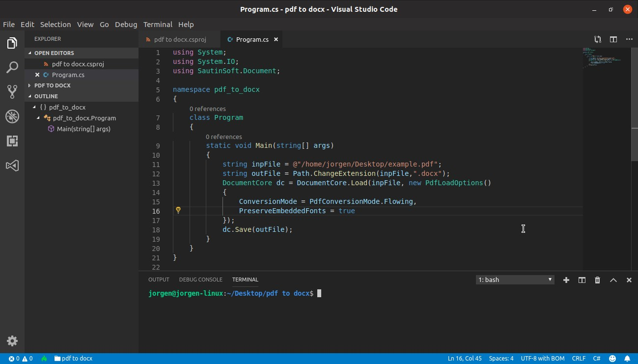Screen dimensions: 638x364
Task: Collapse the pdf_to_docx namespace in outline
Action: click(34, 107)
